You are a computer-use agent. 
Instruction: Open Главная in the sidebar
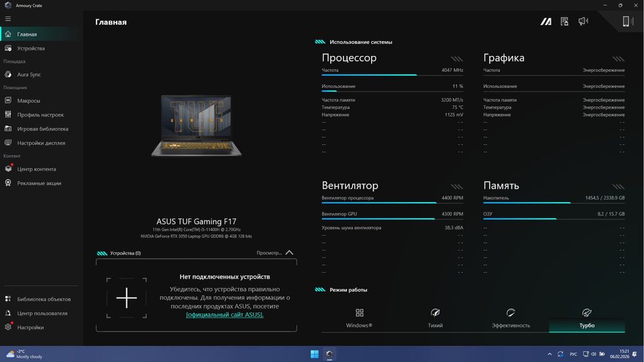pyautogui.click(x=41, y=34)
